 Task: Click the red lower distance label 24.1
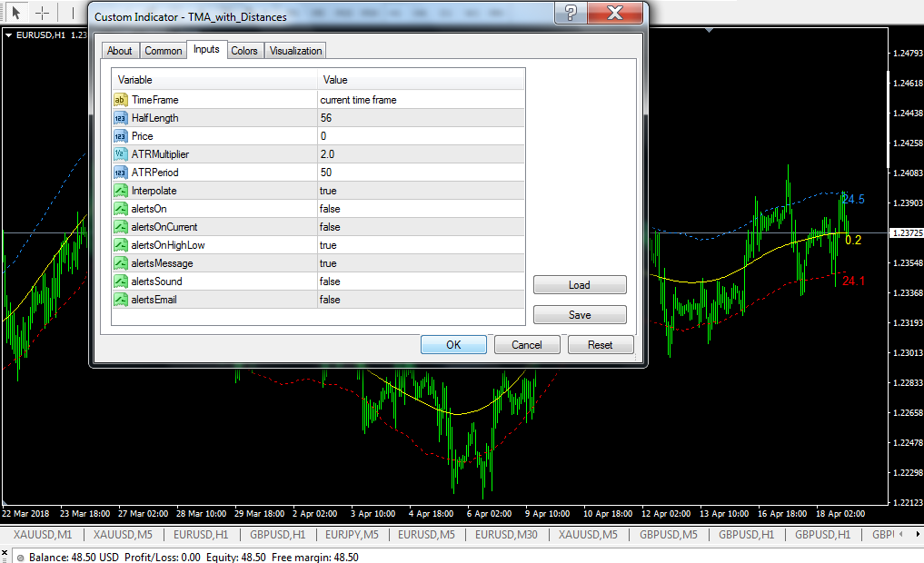coord(853,281)
